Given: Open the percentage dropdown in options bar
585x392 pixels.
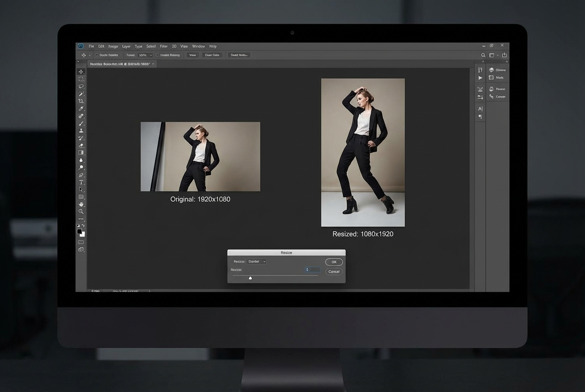Looking at the screenshot, I should click(x=145, y=55).
